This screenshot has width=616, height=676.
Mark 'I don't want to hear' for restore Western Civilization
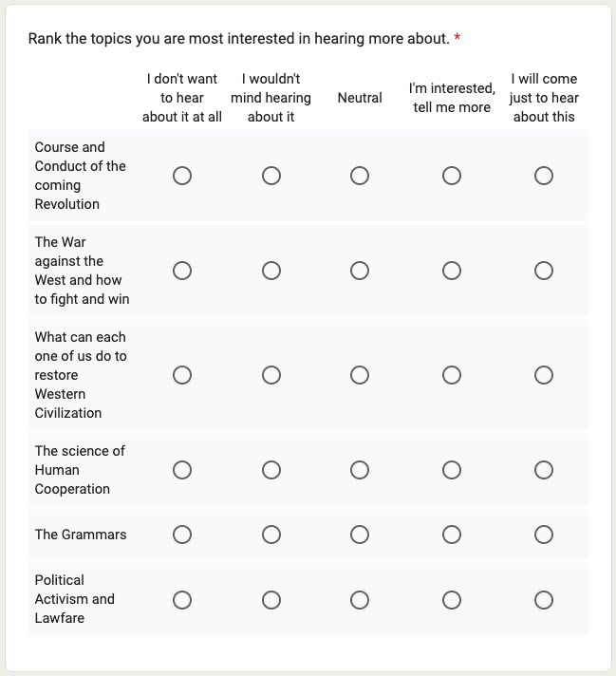coord(182,375)
